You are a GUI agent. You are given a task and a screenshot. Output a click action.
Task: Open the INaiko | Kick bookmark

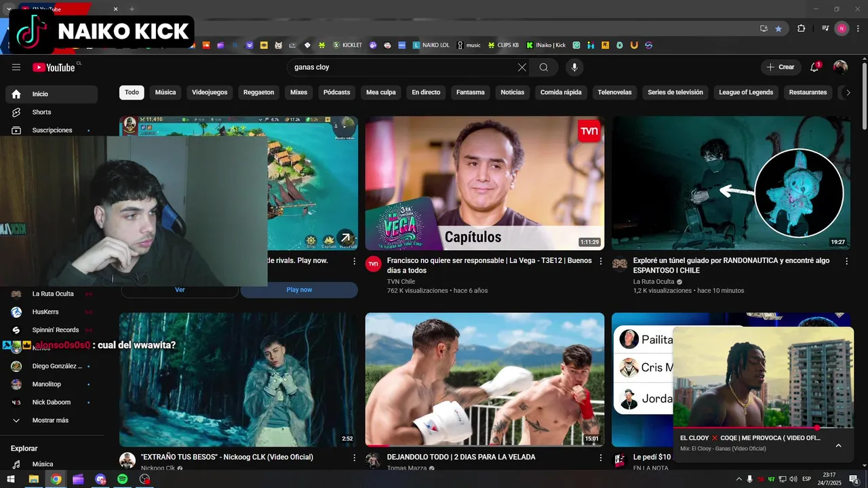click(x=546, y=45)
